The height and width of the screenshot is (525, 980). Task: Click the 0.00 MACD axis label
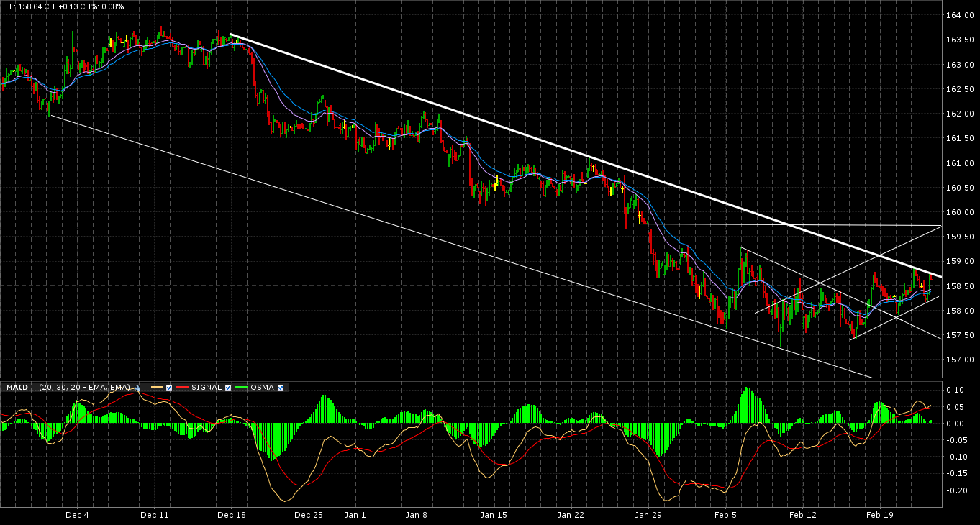click(x=955, y=424)
